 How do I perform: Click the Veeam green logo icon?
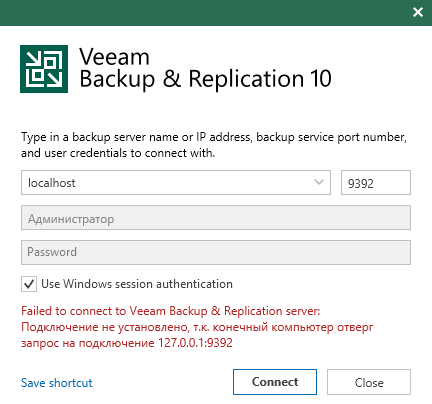pos(44,69)
